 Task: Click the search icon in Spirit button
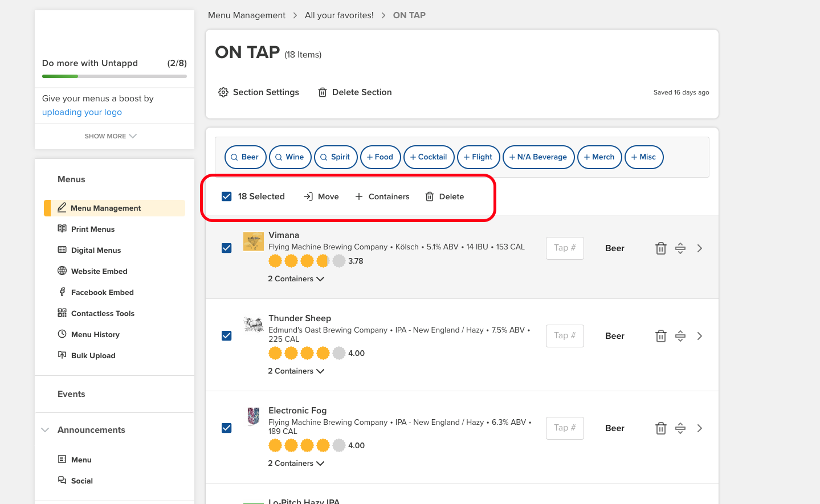click(x=324, y=157)
